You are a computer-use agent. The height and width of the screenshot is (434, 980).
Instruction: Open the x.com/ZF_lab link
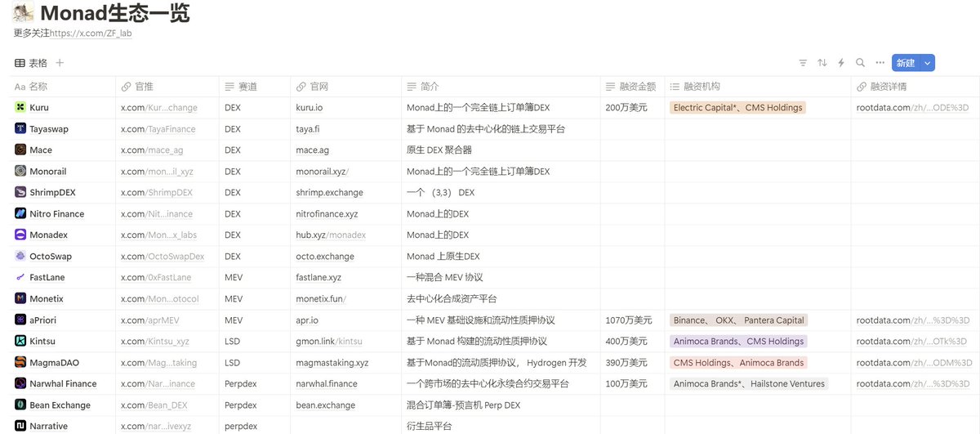pyautogui.click(x=91, y=34)
